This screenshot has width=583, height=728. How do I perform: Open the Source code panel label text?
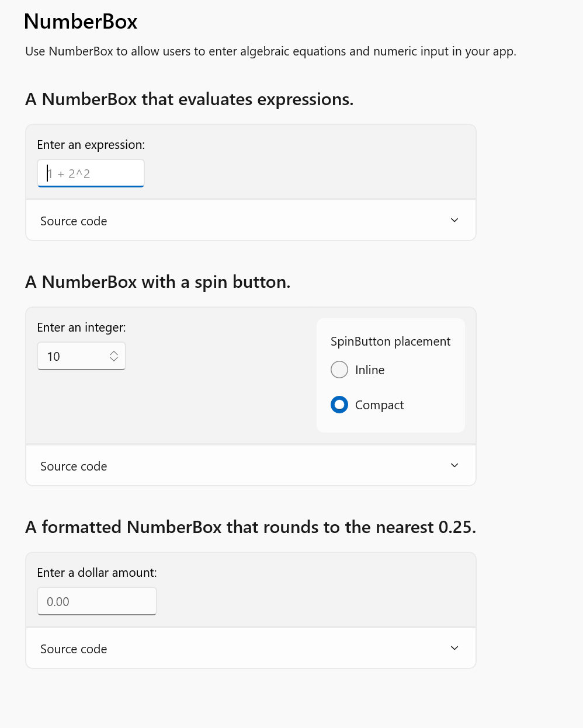pyautogui.click(x=73, y=221)
